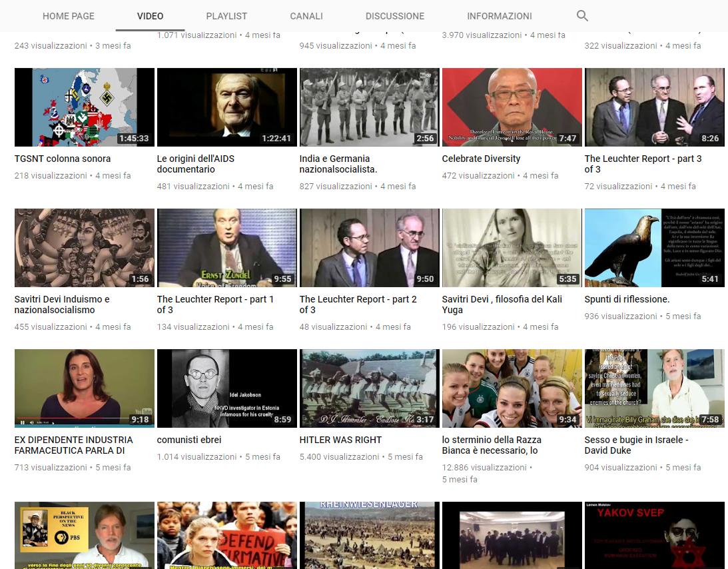Screen dimensions: 728x569
Task: Open the 'TGSNT colonna sonora' title link
Action: click(x=63, y=159)
